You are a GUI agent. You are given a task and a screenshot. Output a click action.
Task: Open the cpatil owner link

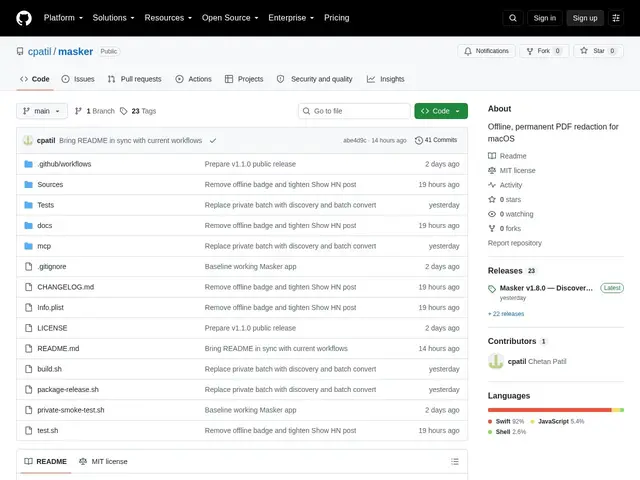coord(40,51)
